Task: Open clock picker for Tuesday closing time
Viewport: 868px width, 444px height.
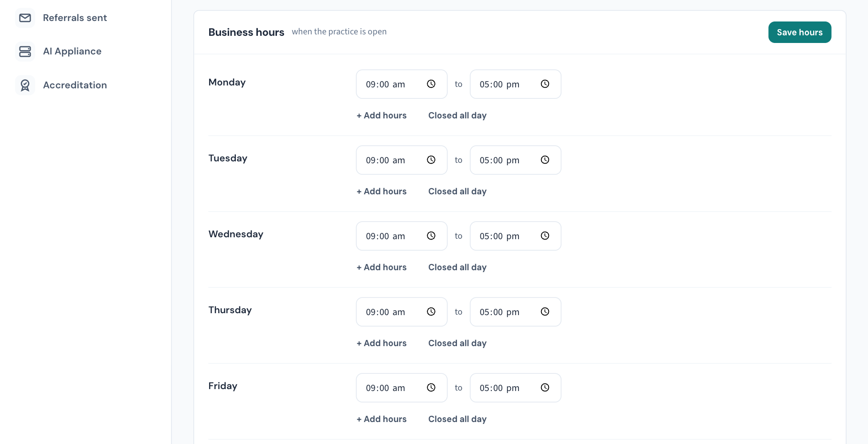Action: [x=545, y=160]
